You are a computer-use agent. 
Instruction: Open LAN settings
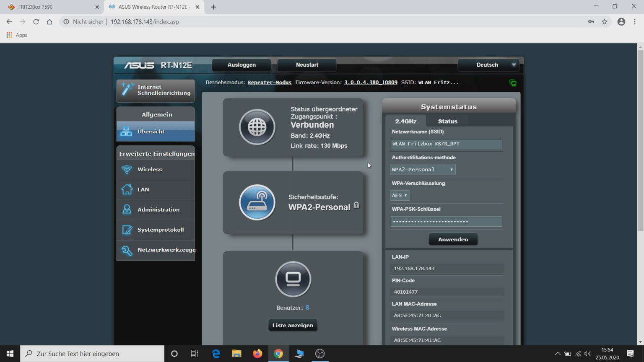tap(156, 189)
